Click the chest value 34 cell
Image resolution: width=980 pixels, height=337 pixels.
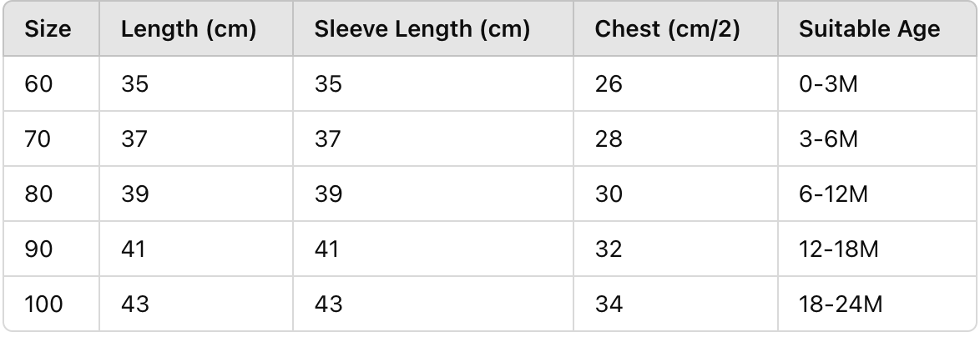click(609, 304)
